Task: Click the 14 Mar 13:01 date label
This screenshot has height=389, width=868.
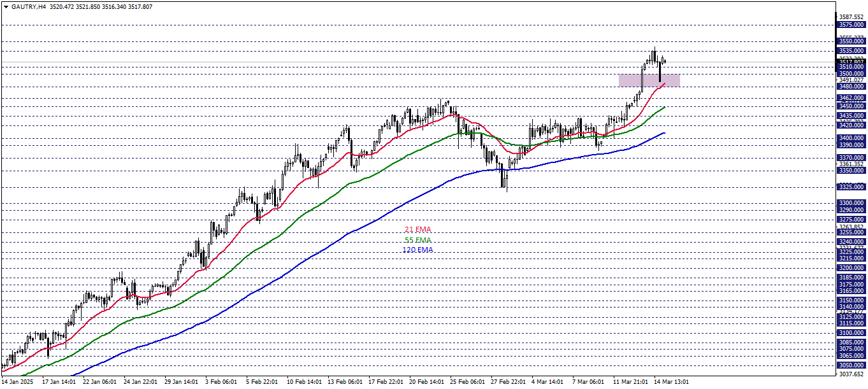Action: [x=670, y=382]
